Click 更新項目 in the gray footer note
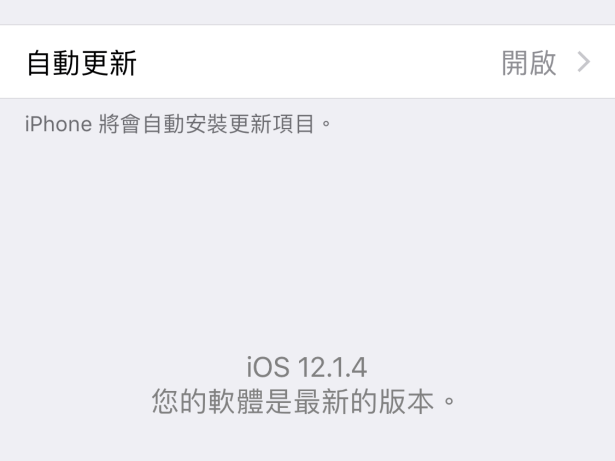The image size is (615, 461). point(271,124)
